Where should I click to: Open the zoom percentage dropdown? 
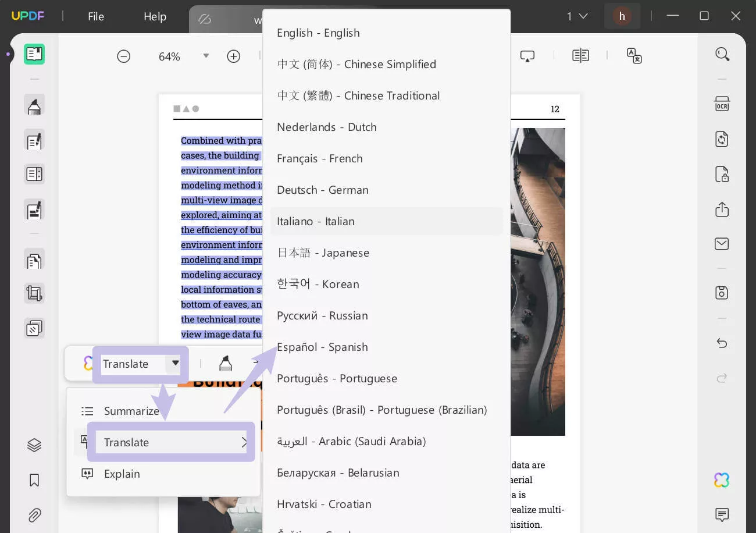(x=206, y=55)
